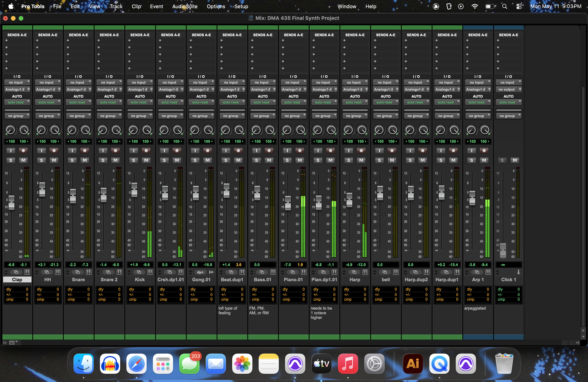Open automation mode dropdown on HH track
The width and height of the screenshot is (588, 382).
point(48,102)
